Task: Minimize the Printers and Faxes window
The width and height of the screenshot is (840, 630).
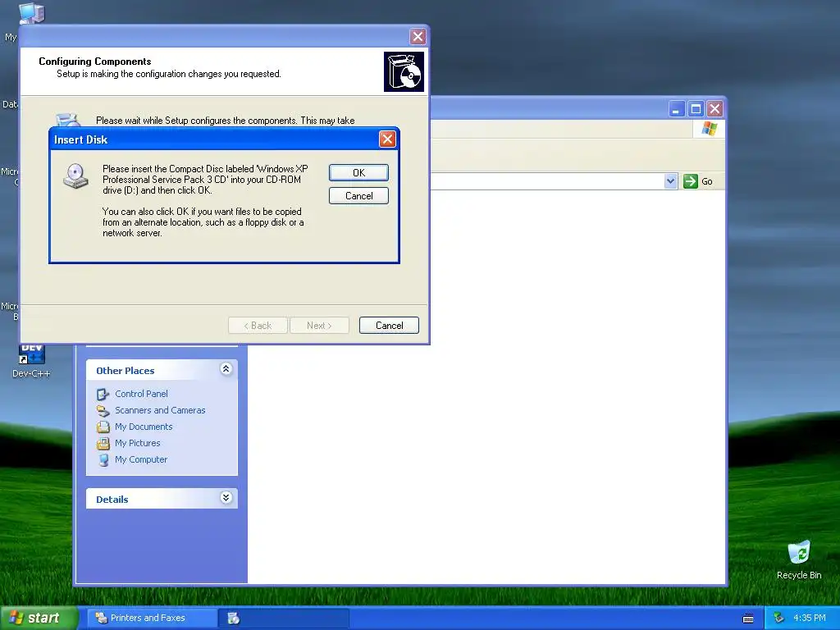Action: 677,109
